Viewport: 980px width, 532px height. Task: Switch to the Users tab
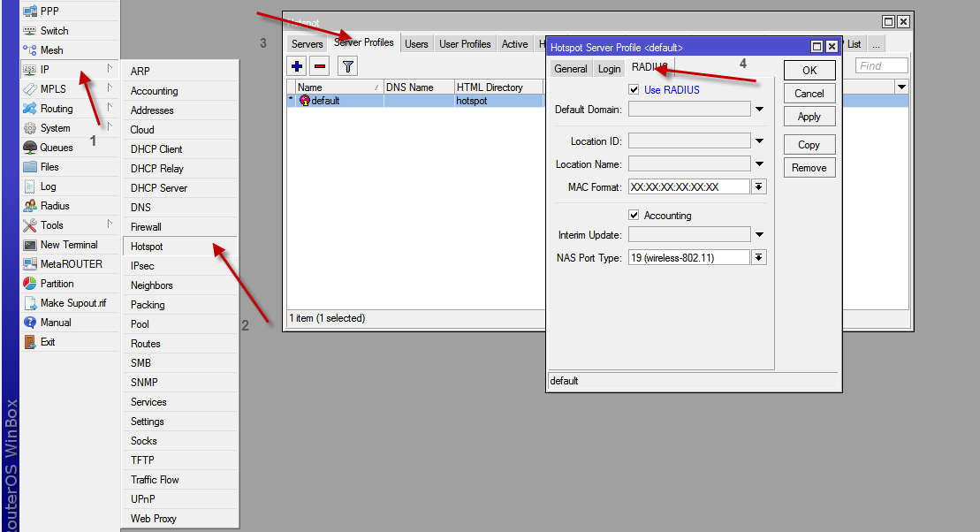(x=416, y=44)
